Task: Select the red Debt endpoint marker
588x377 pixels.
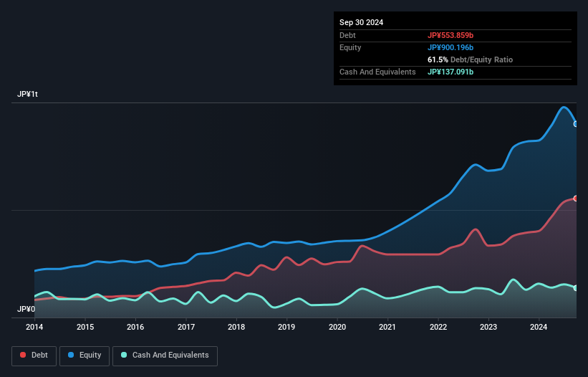Action: (x=576, y=199)
